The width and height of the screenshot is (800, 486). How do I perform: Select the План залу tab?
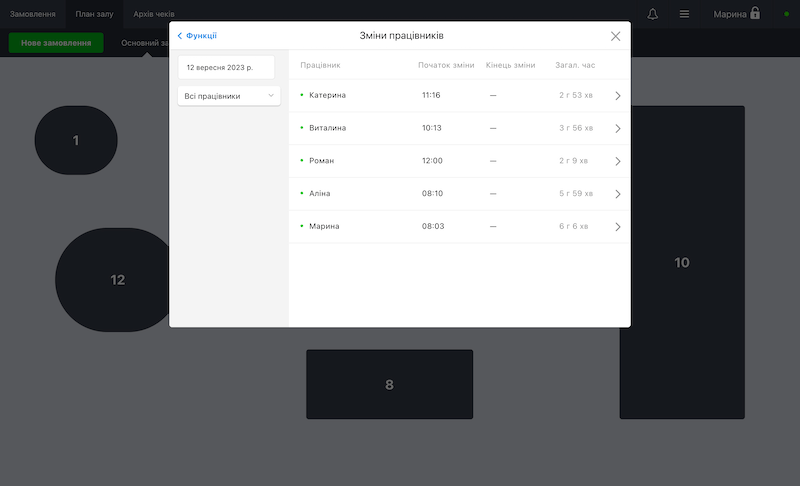point(95,14)
